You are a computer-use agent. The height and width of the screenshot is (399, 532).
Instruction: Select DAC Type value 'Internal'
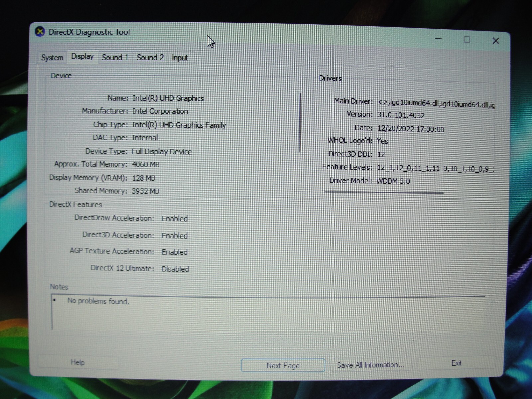[145, 138]
